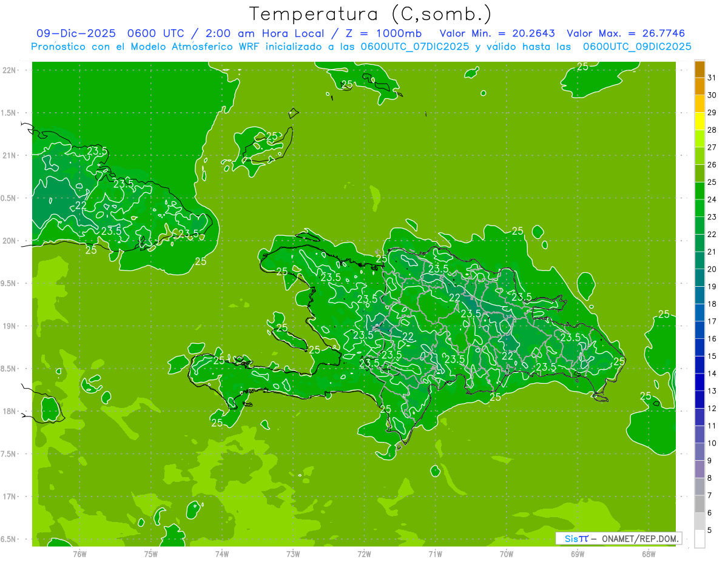This screenshot has height=562, width=728.
Task: Click the '69W' longitude axis label
Action: pyautogui.click(x=578, y=554)
